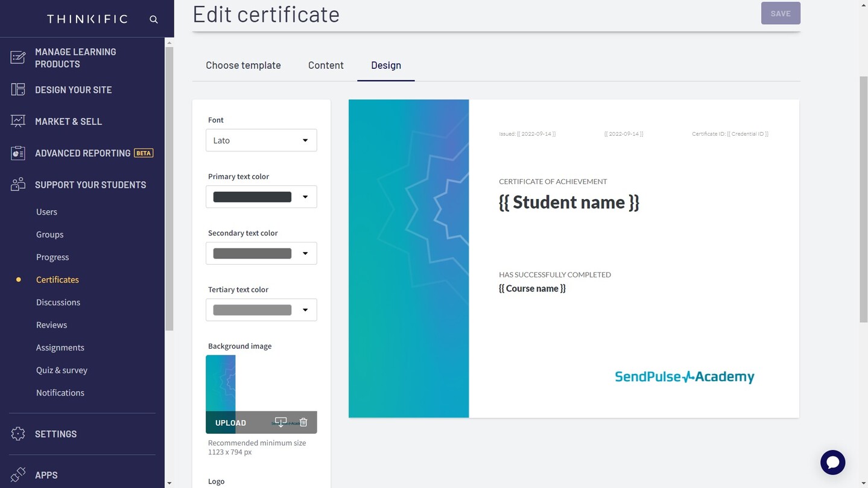
Task: Click the Settings gear icon
Action: coord(18,434)
